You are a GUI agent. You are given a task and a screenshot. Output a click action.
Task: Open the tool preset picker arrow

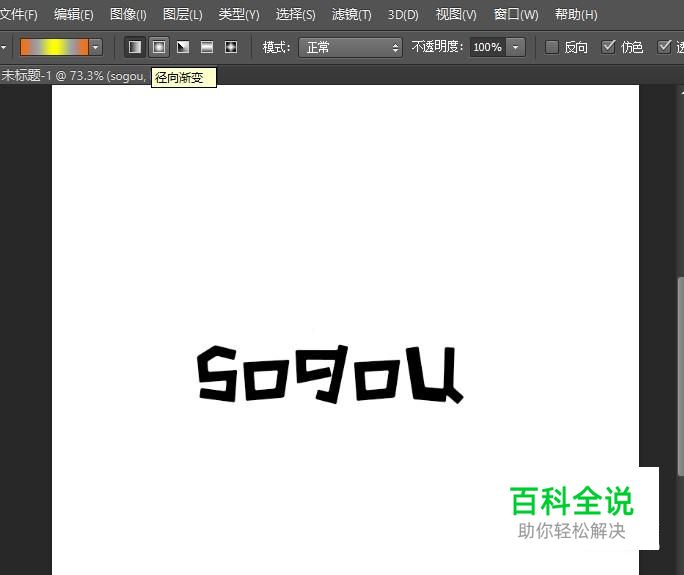click(3, 47)
